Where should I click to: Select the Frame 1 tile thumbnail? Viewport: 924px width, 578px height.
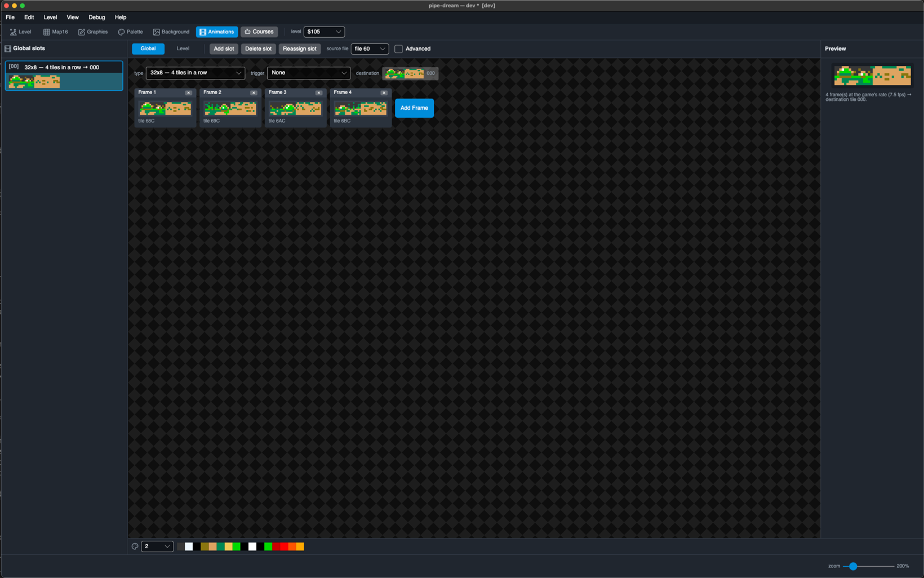tap(165, 108)
